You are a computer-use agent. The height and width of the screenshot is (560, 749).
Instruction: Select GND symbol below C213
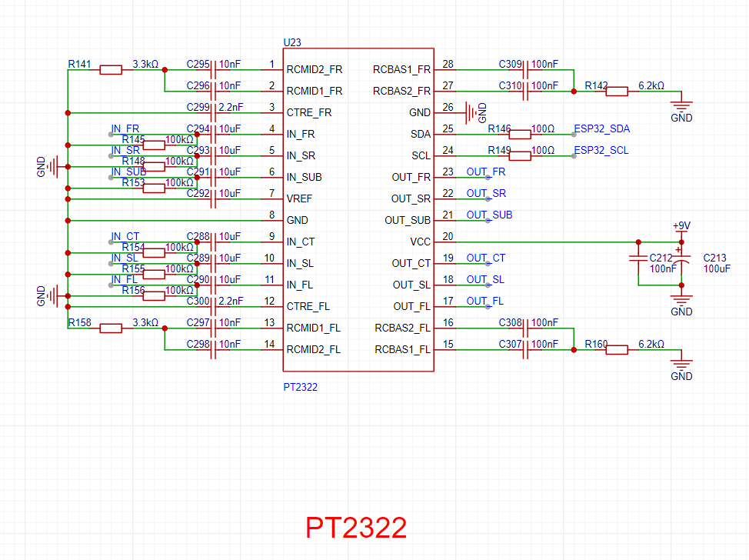[681, 302]
